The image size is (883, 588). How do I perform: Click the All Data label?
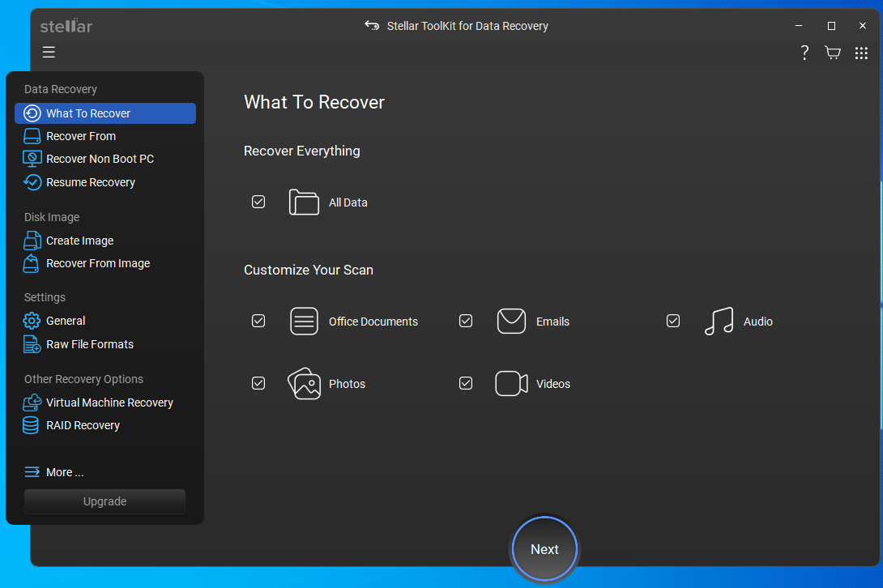[x=348, y=202]
